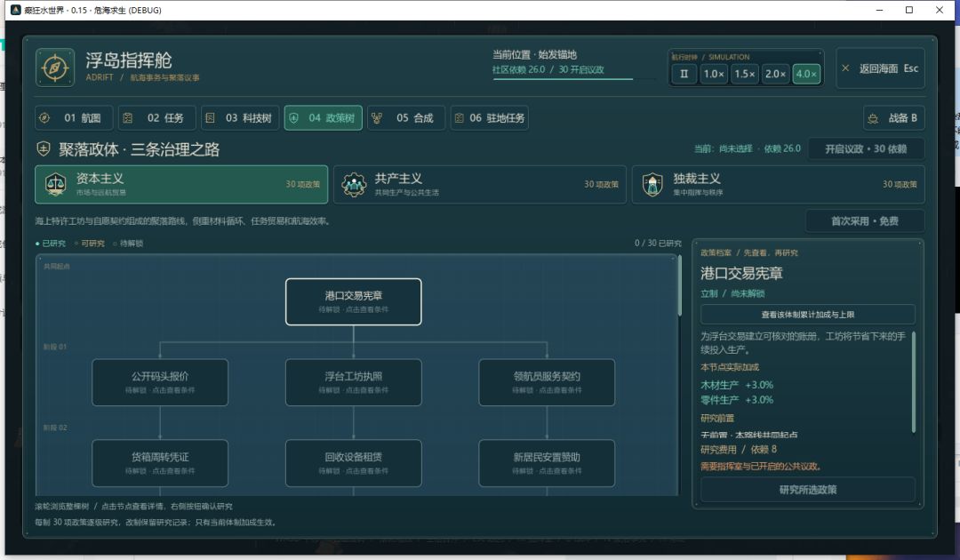
Task: Click the X icon on 返回海面 button
Action: 845,68
